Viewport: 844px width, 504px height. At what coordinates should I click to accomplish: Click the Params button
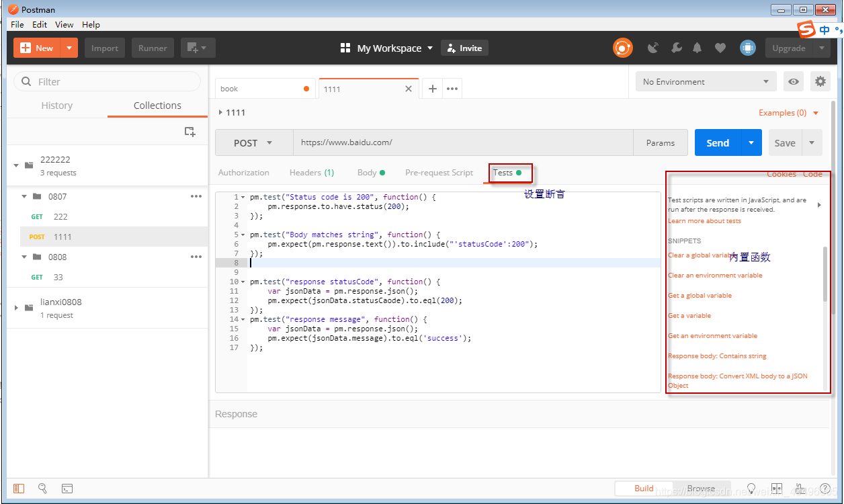pyautogui.click(x=661, y=142)
